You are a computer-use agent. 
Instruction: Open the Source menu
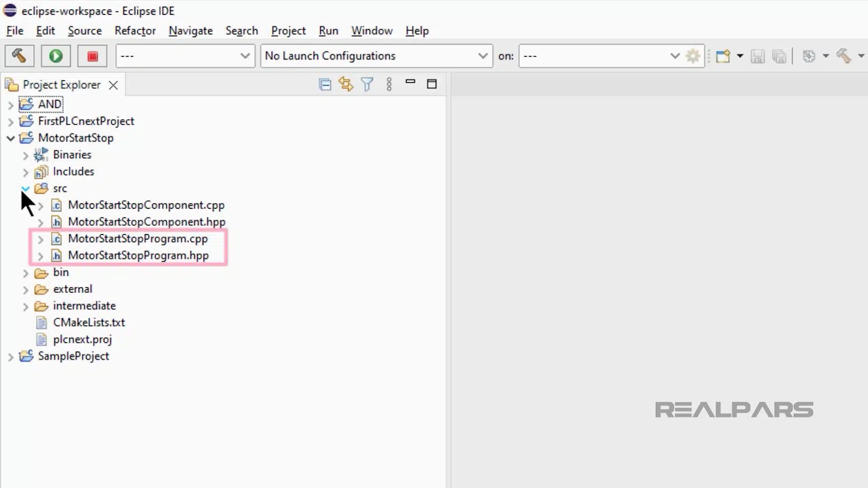85,31
